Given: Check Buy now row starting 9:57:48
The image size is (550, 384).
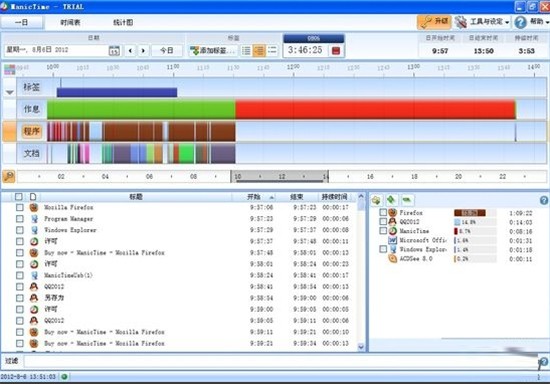Looking at the screenshot, I should click(20, 253).
